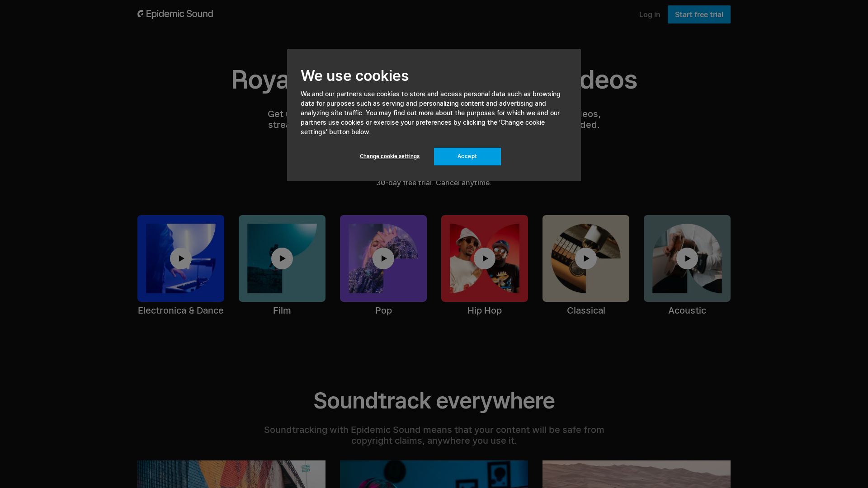
Task: Click the 'Soundtrack everywhere' heading
Action: pyautogui.click(x=434, y=401)
